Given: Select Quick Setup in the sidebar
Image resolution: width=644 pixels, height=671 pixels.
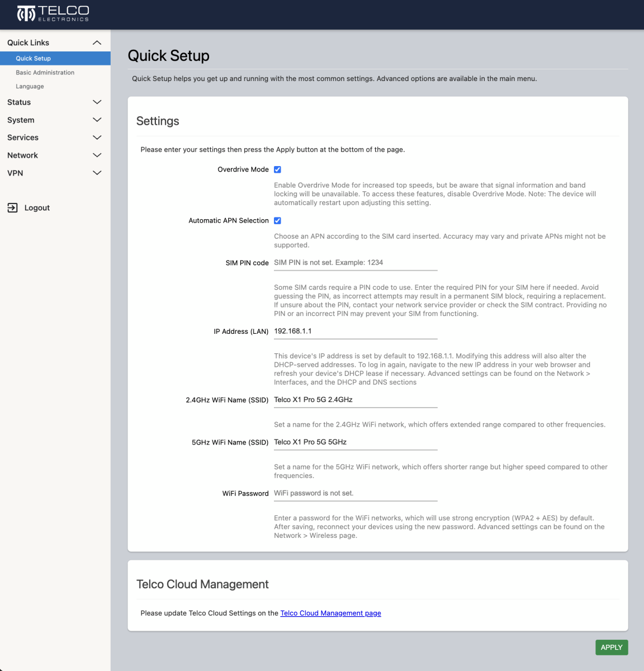Looking at the screenshot, I should coord(55,58).
